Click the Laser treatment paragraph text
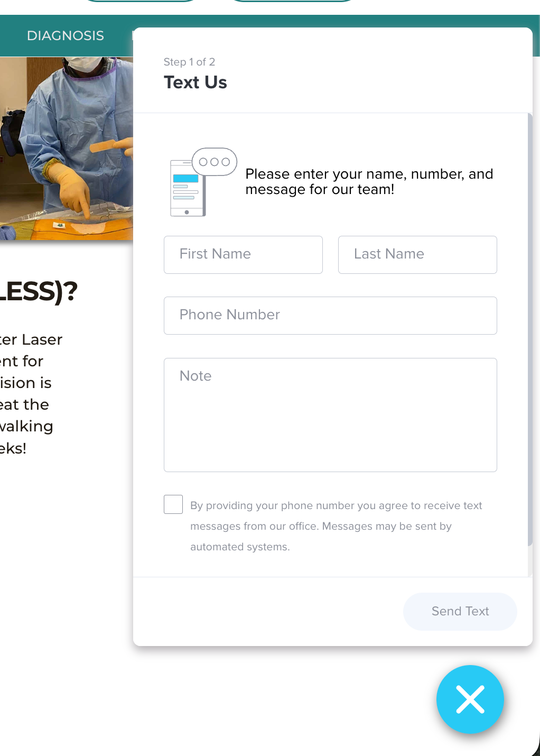540x756 pixels. [31, 394]
